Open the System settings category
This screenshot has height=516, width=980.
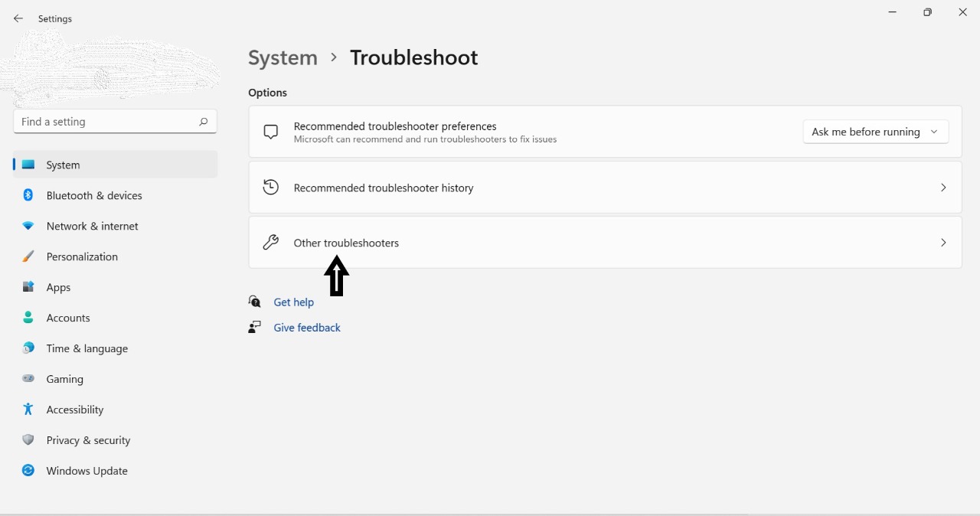click(x=116, y=165)
